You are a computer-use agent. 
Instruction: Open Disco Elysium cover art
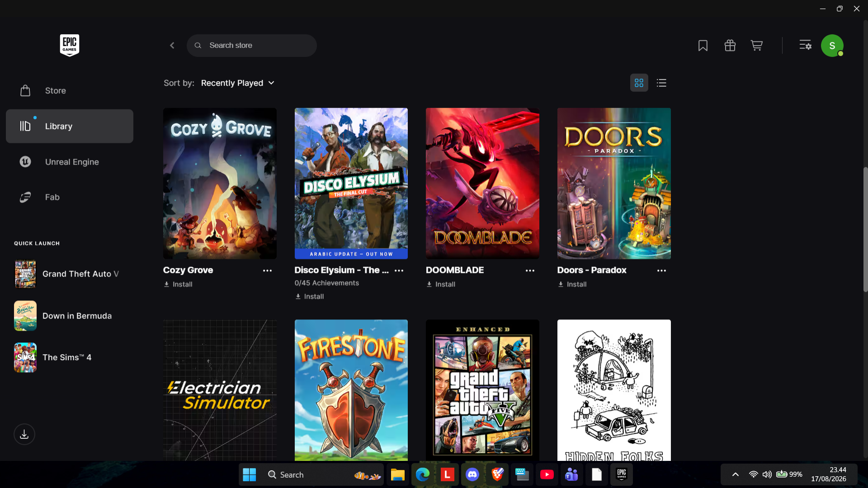coord(351,183)
